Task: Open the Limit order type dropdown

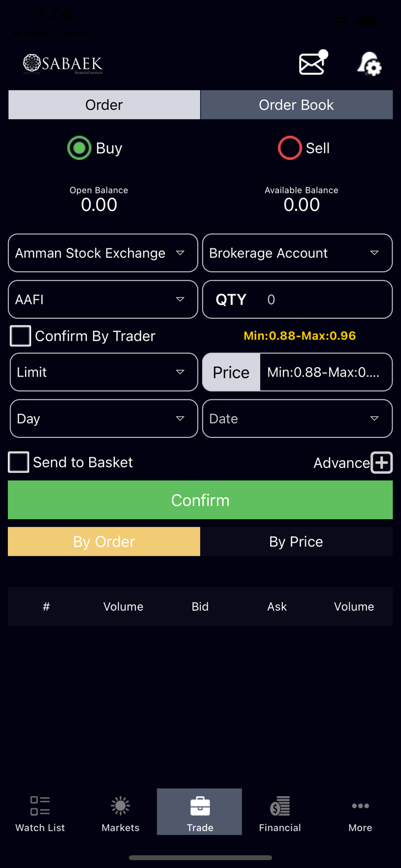Action: pos(104,372)
